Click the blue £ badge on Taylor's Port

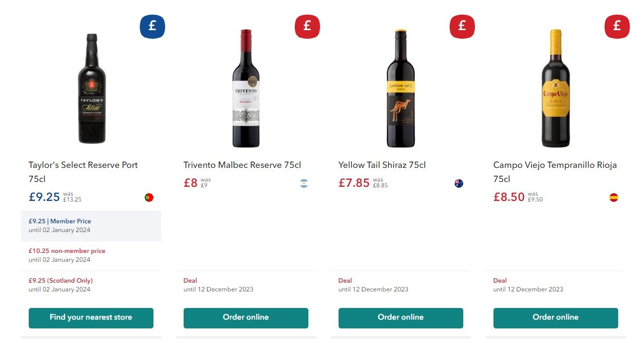[x=152, y=27]
